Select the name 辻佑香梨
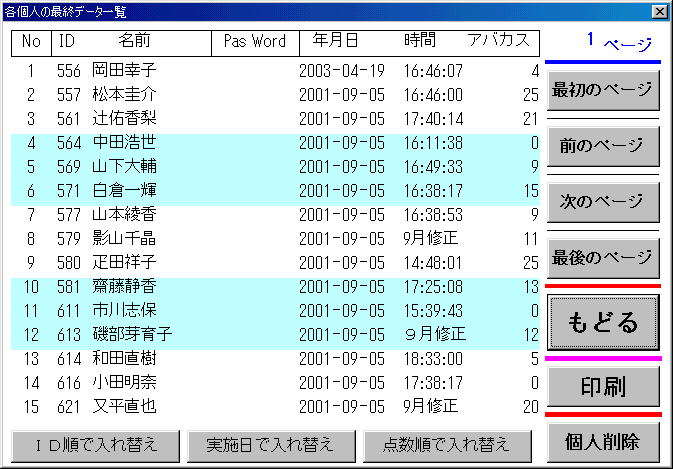The width and height of the screenshot is (673, 469). [x=124, y=119]
